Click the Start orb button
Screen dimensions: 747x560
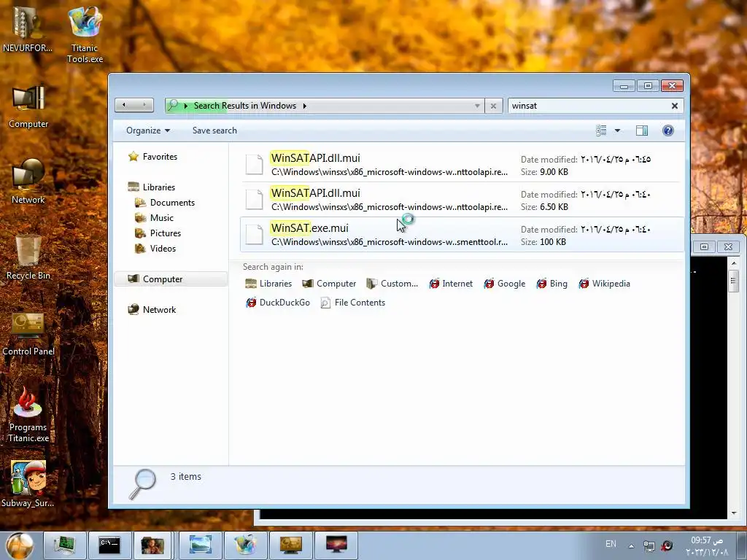pos(20,545)
